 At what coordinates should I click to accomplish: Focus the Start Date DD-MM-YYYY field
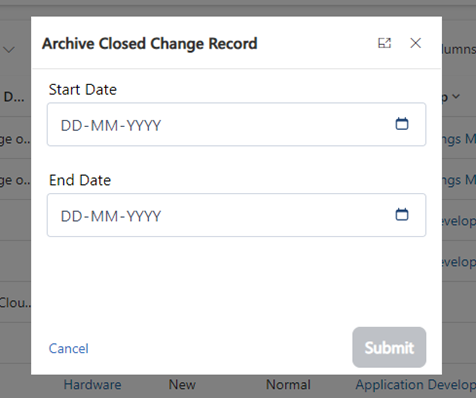(x=236, y=124)
